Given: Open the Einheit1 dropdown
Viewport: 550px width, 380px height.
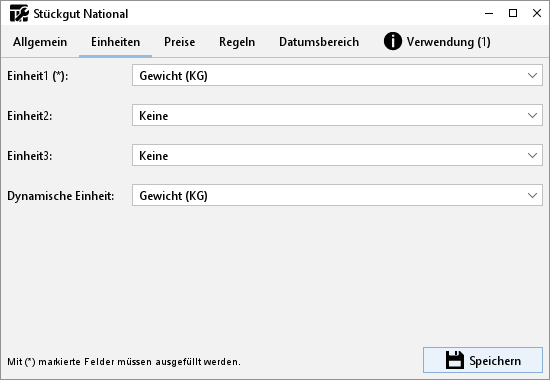Looking at the screenshot, I should [337, 75].
